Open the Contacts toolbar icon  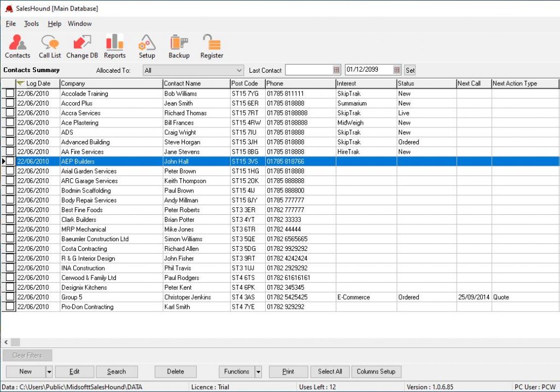tap(17, 46)
